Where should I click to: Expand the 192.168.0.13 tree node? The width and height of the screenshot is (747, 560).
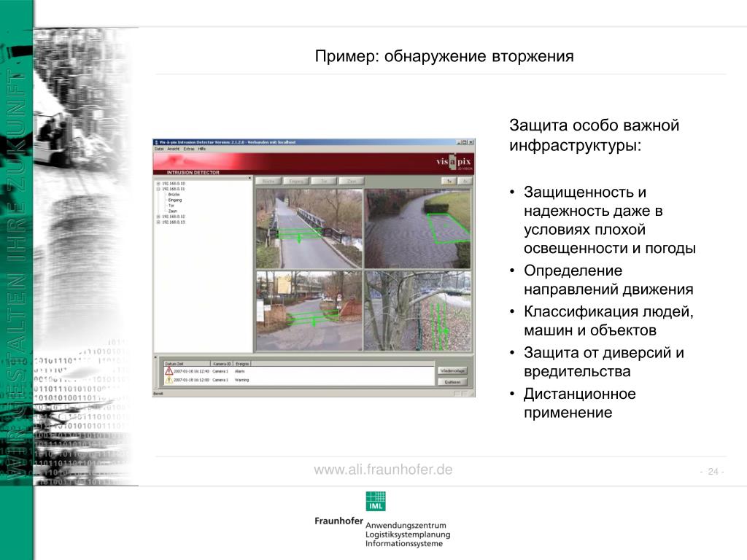(158, 222)
